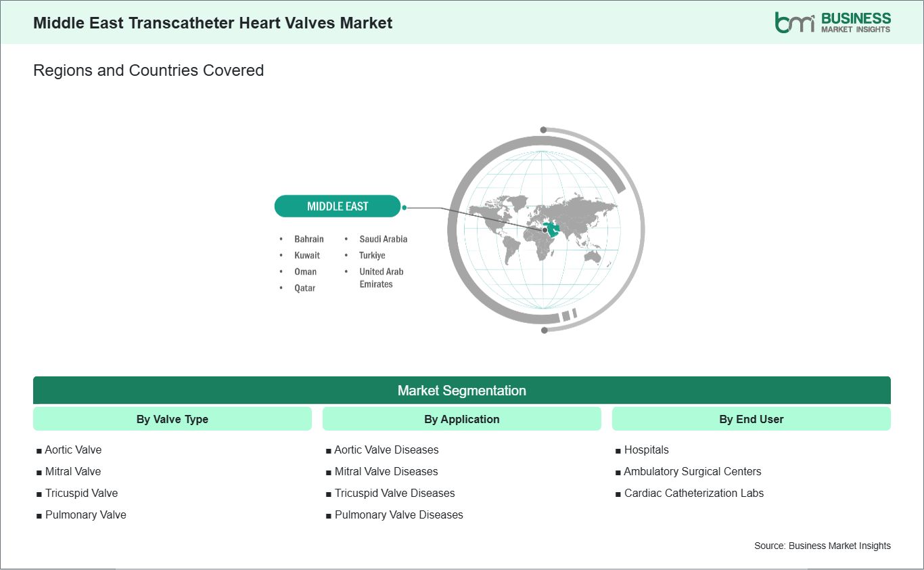Viewport: 924px width, 570px height.
Task: Click the Middle East Transcatheter Heart Valves Market title
Action: coord(212,22)
